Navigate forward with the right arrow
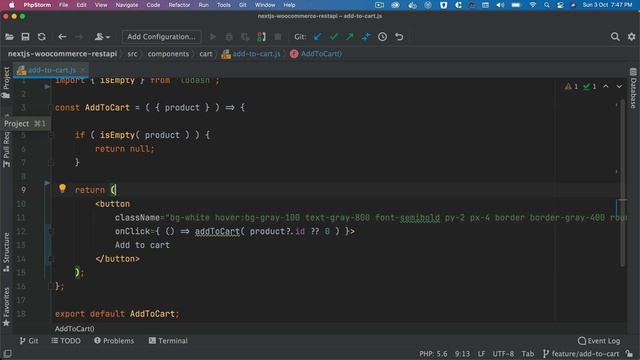The image size is (640, 360). coord(79,37)
